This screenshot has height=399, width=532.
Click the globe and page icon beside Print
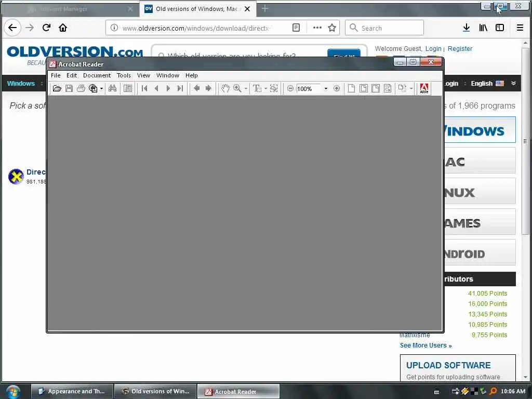pos(93,88)
